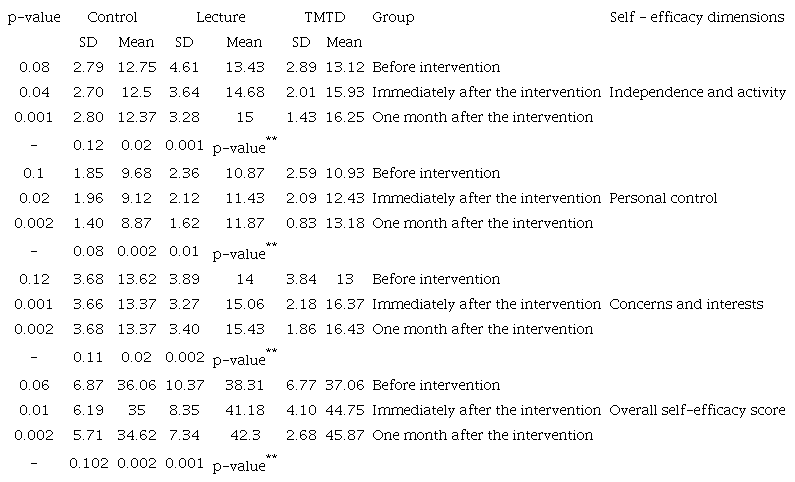Click the 'Overall self-efficacy score' label
The width and height of the screenshot is (795, 482).
pos(696,410)
